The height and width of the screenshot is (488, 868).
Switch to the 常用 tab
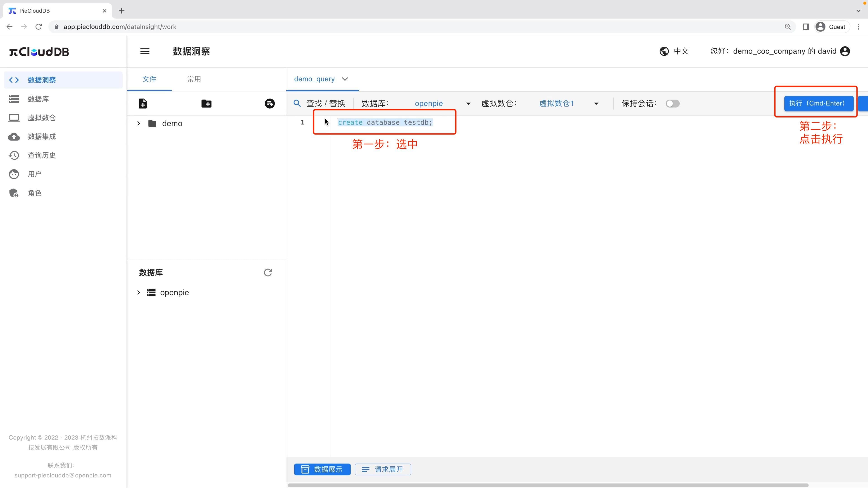coord(194,79)
